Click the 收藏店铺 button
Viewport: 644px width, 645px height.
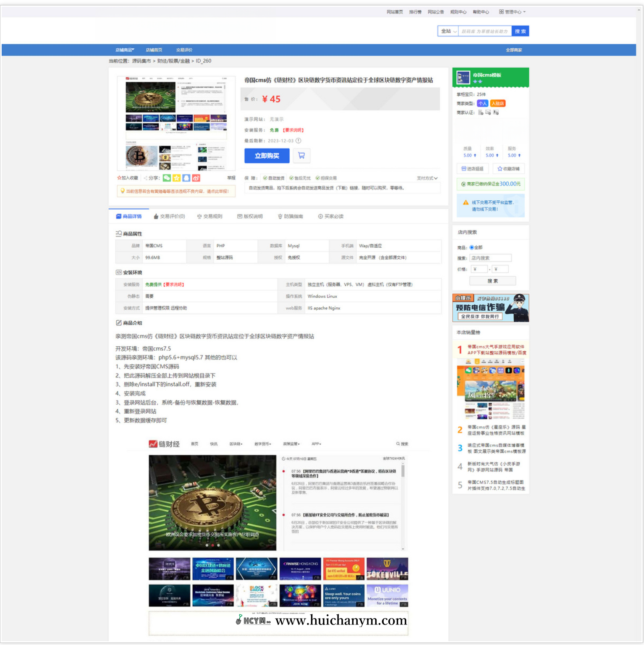pyautogui.click(x=508, y=169)
